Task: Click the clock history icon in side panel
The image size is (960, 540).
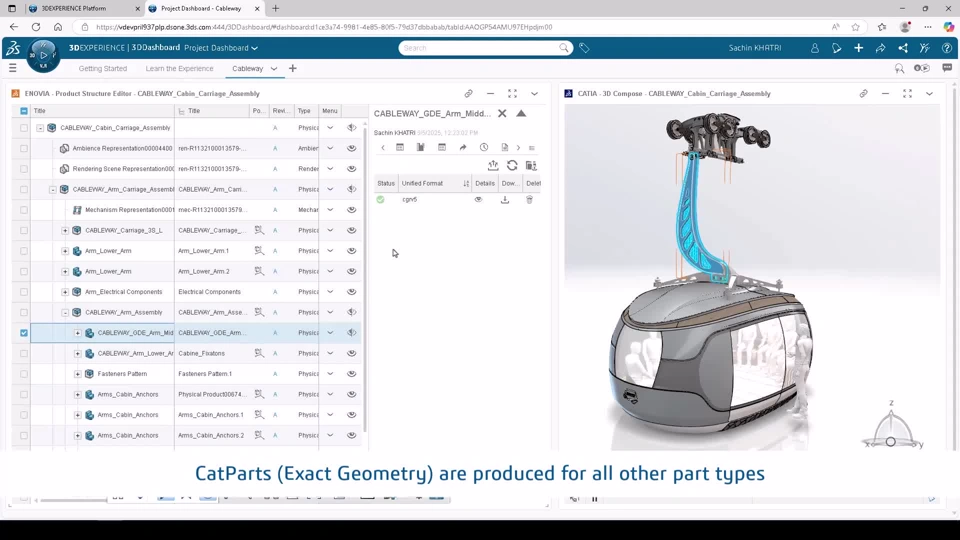Action: click(x=484, y=148)
